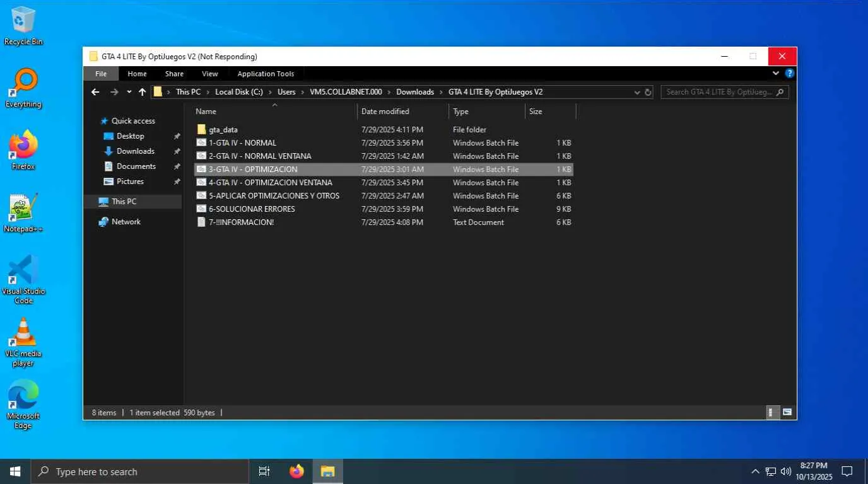868x484 pixels.
Task: Click the unpin icon beside Desktop
Action: click(177, 136)
